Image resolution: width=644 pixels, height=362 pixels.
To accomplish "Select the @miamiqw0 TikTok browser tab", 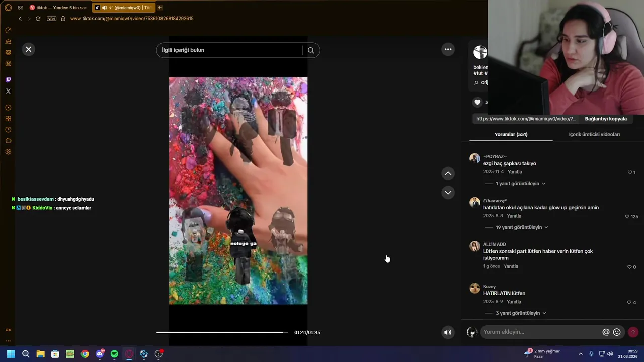I will coord(123,8).
